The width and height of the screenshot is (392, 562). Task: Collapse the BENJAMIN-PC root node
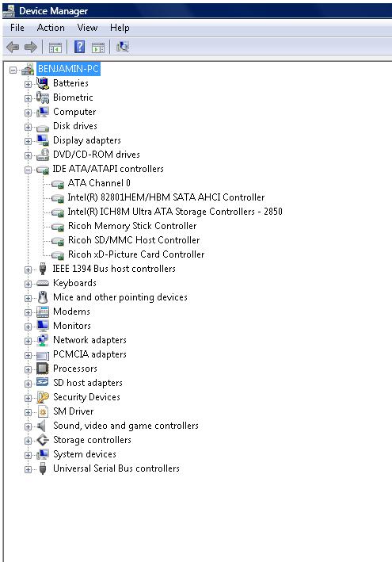13,70
